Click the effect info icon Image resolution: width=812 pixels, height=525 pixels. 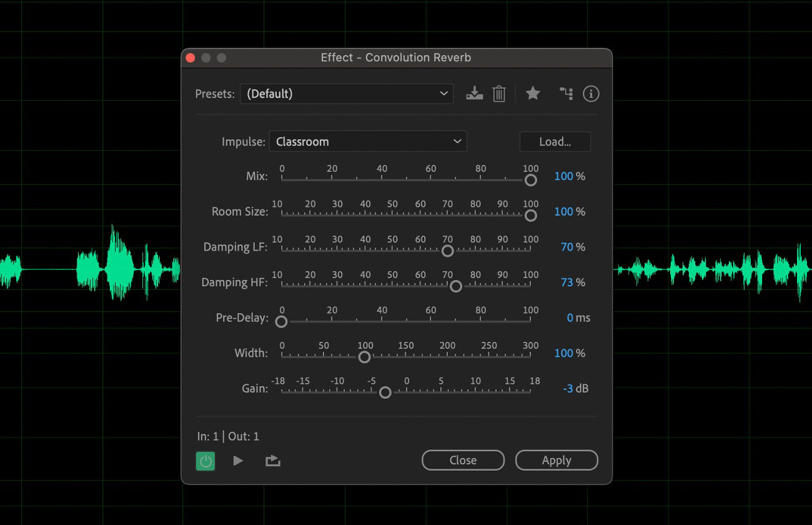[x=591, y=93]
